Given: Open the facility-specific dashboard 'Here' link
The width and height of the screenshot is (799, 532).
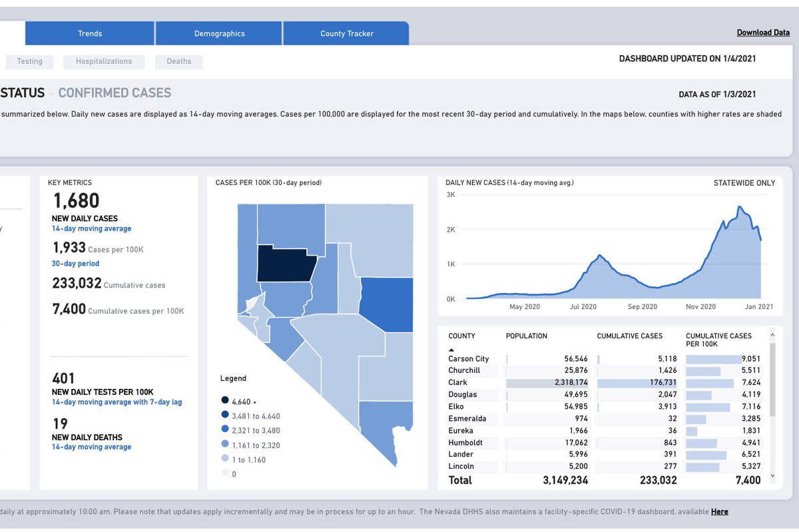Looking at the screenshot, I should click(719, 511).
